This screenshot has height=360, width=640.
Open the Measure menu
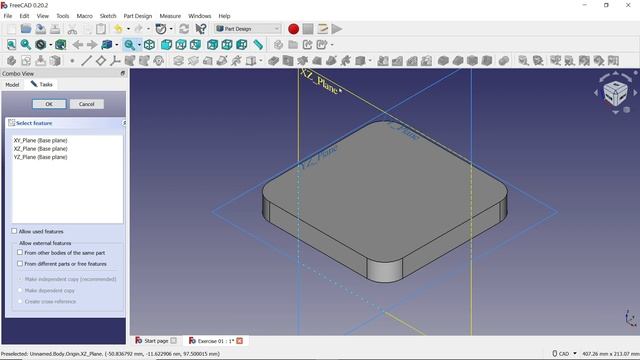coord(170,16)
